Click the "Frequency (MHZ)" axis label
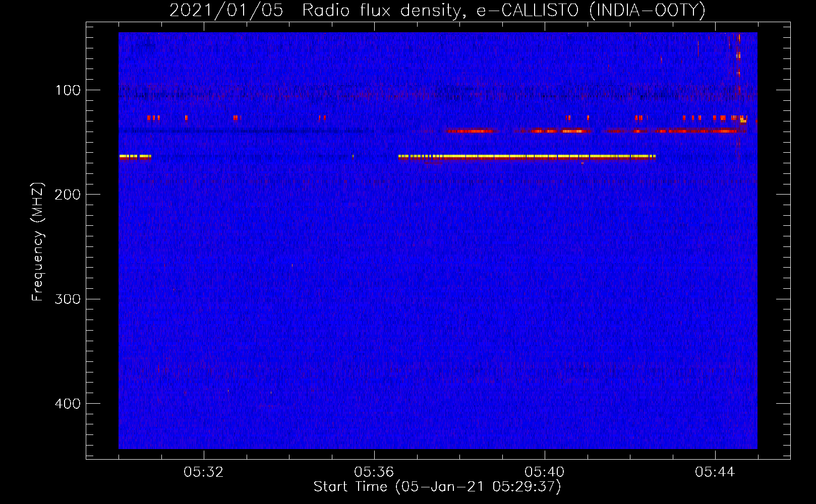Viewport: 816px width, 504px height. (x=38, y=242)
